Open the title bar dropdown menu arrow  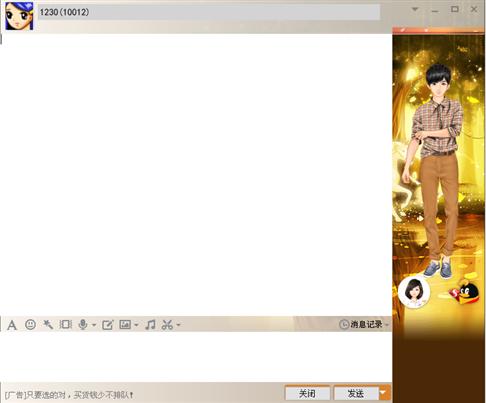click(415, 9)
